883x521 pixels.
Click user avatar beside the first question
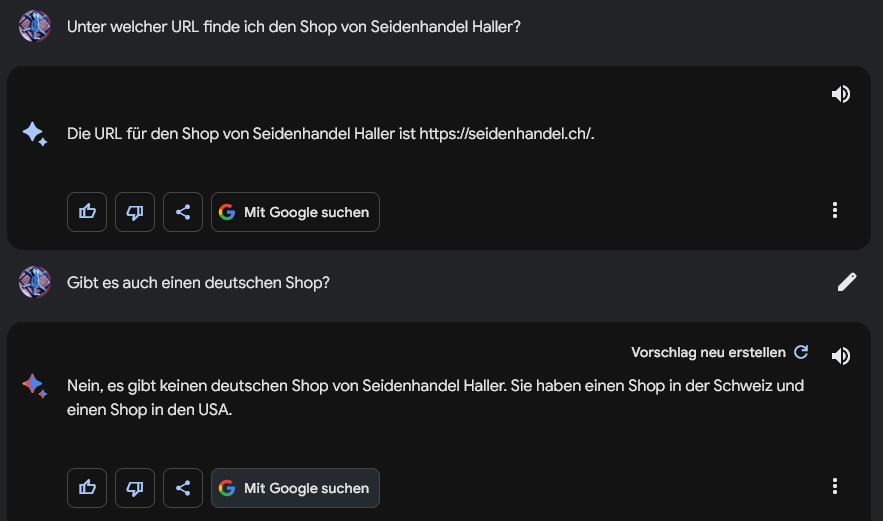click(x=35, y=26)
